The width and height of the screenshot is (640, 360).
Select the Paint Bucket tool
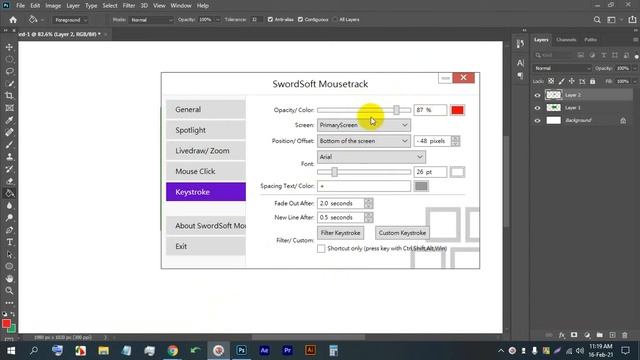coord(9,193)
